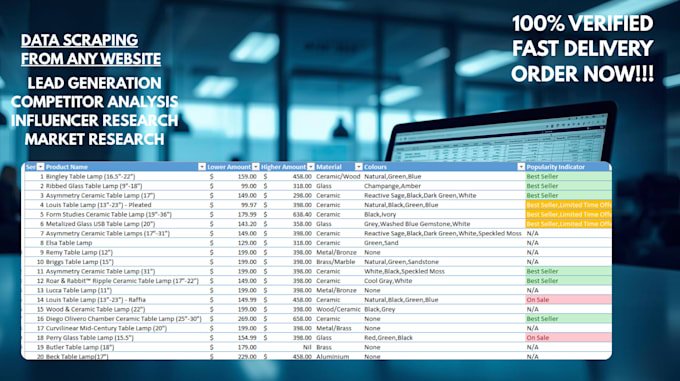Viewport: 680px width, 381px height.
Task: Select the 143.20 lower amount cell
Action: click(x=233, y=224)
